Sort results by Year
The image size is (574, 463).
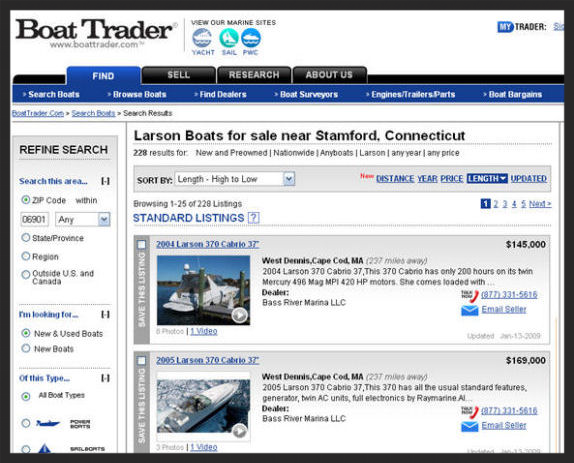click(427, 179)
